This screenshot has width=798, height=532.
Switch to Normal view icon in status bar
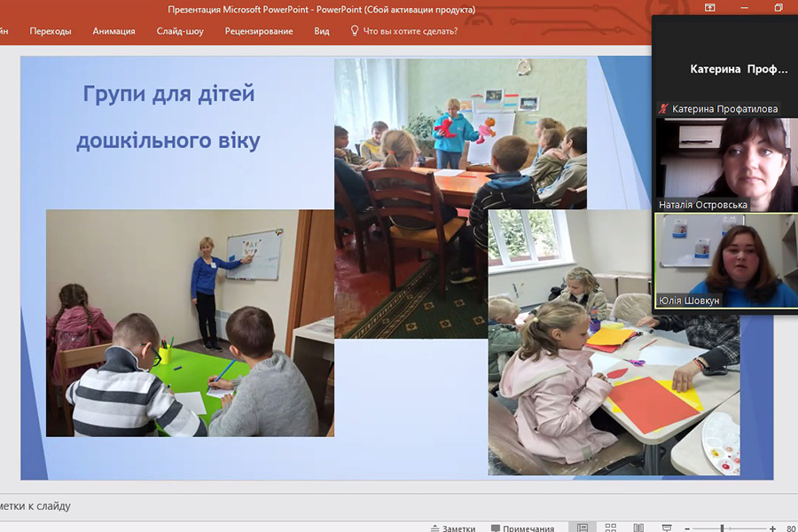point(583,528)
